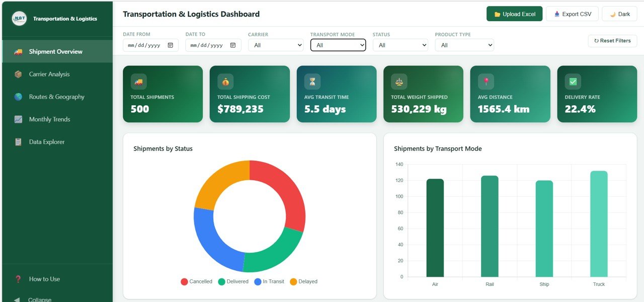Click the Upload Excel button
Screen dimensions: 644x302
tap(514, 14)
